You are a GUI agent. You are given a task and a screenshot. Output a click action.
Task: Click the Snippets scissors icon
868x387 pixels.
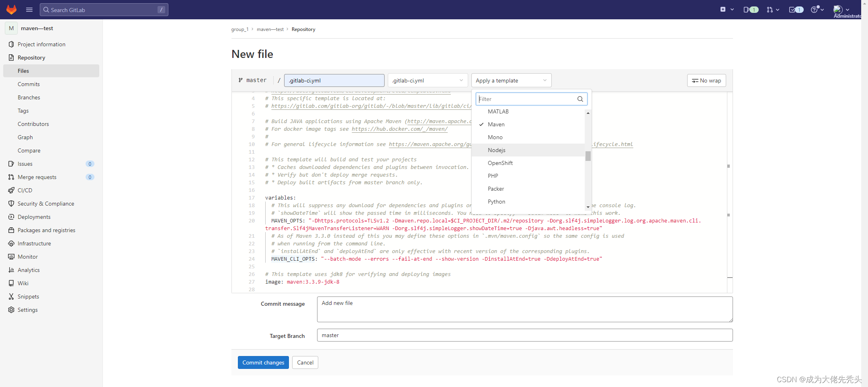11,296
